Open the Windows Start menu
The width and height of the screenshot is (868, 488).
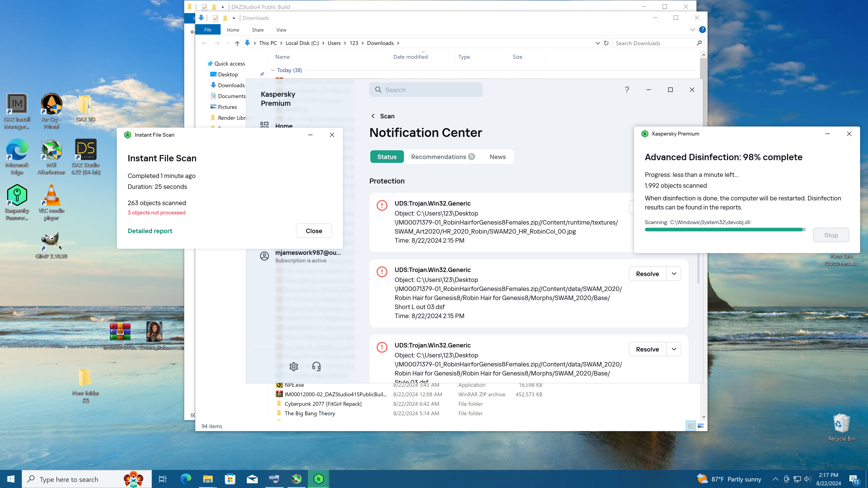[x=11, y=479]
